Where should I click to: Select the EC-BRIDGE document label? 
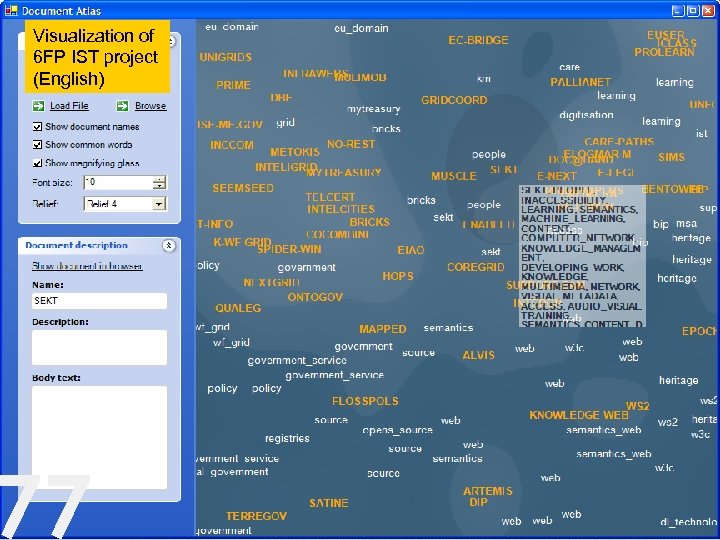478,40
